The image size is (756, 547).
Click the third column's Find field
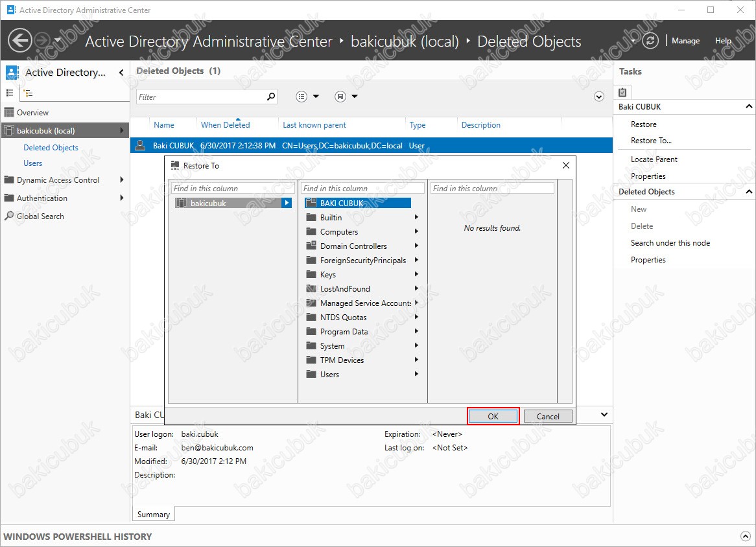coord(492,188)
